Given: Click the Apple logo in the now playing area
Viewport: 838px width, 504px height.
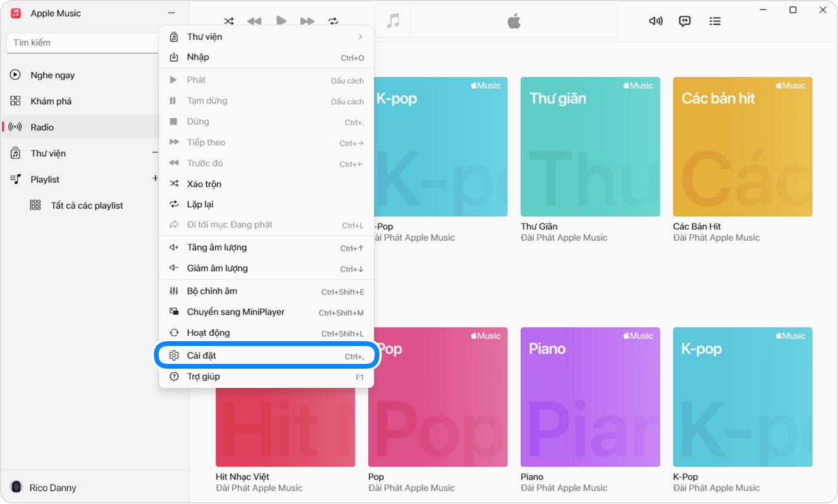Looking at the screenshot, I should click(514, 22).
